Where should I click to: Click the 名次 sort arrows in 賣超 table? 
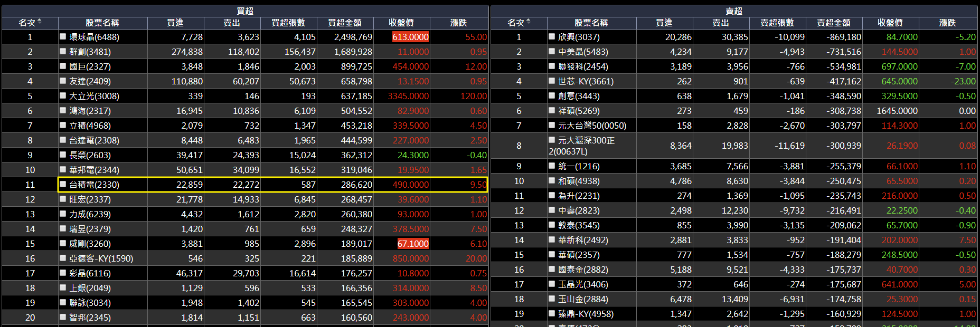(x=529, y=22)
